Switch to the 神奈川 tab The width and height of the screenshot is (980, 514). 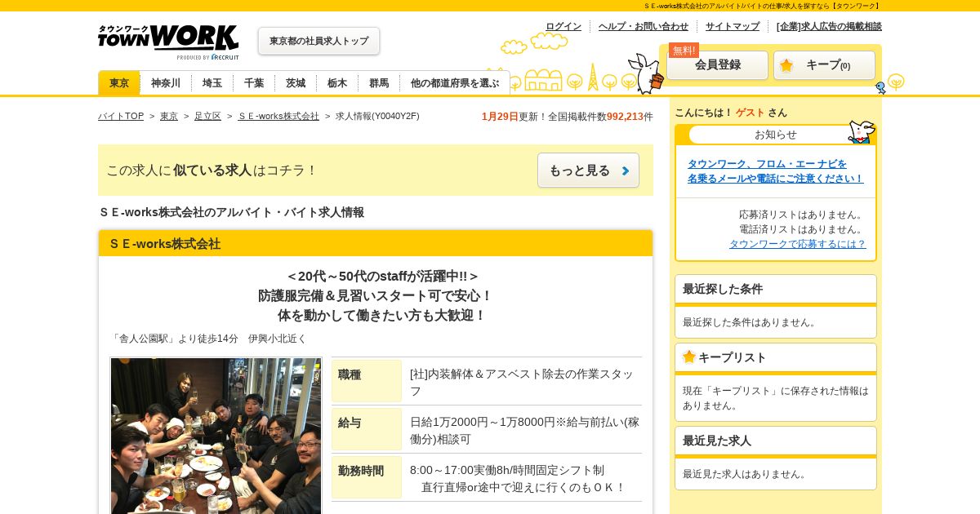[166, 83]
